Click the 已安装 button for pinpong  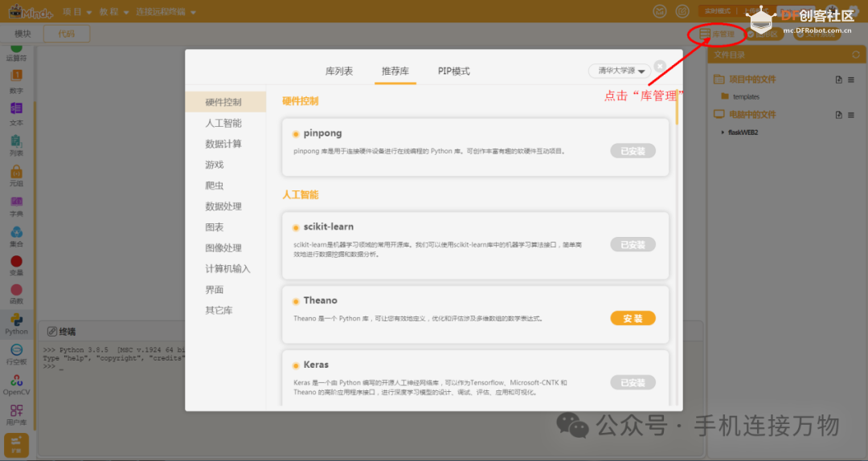(x=633, y=151)
